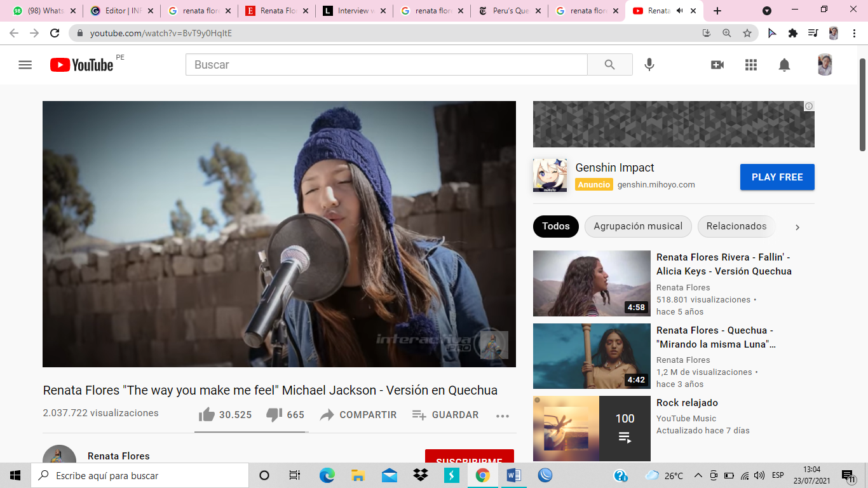Screen dimensions: 868x488
Task: Click COMPARTIR to share the video
Action: (x=358, y=415)
